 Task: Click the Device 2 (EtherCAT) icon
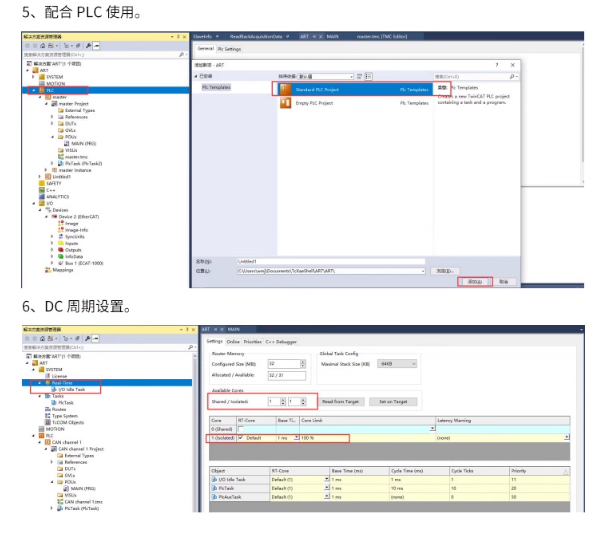pos(55,217)
